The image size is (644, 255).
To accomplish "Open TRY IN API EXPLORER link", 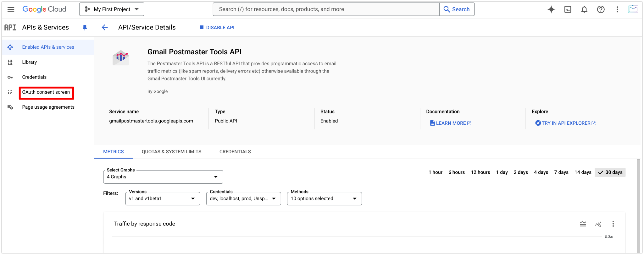I will (565, 123).
